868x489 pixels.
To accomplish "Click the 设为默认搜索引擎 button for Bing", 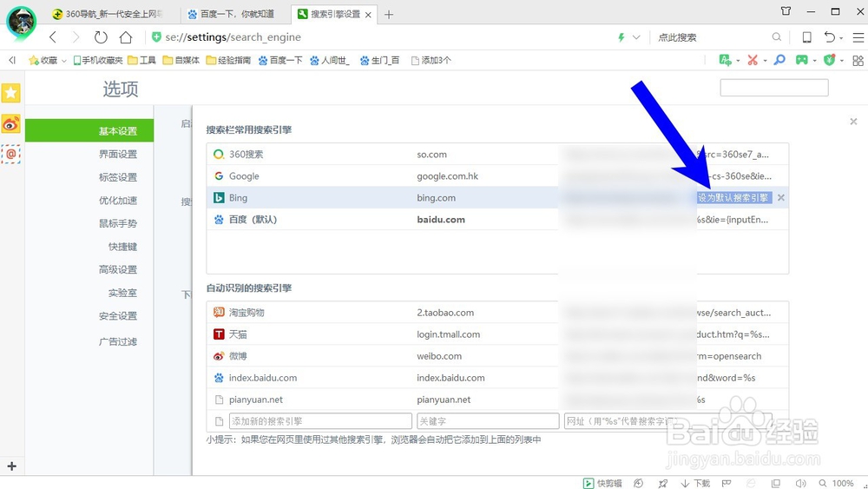I will pos(733,198).
